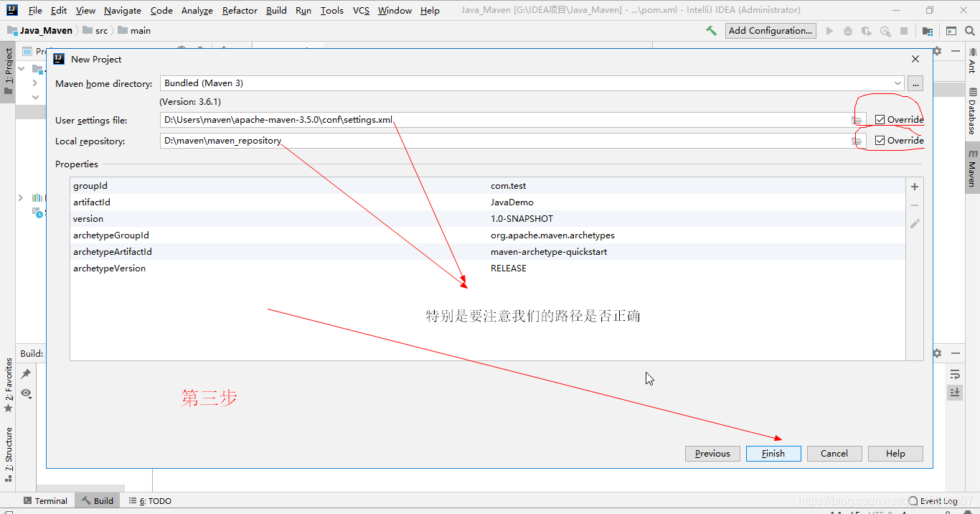Open the Terminal tab at bottom
980x514 pixels.
(x=45, y=501)
